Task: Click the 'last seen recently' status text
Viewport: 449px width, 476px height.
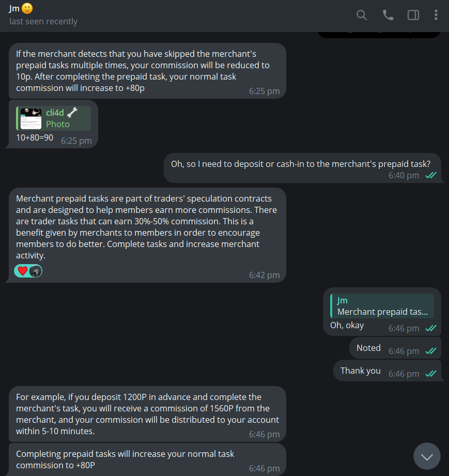Action: (x=43, y=21)
